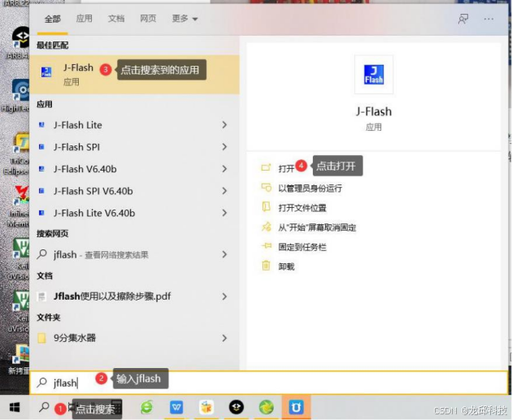Switch to the 应用 tab
The height and width of the screenshot is (420, 512).
coord(84,19)
